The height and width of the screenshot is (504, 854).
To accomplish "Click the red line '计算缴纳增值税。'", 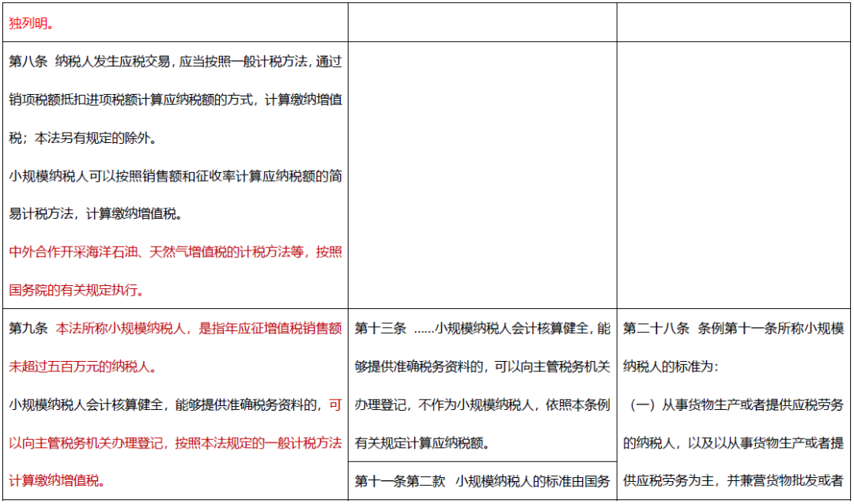I will click(x=57, y=480).
